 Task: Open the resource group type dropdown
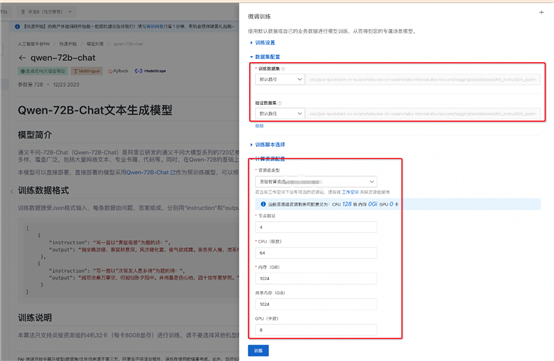tap(316, 182)
